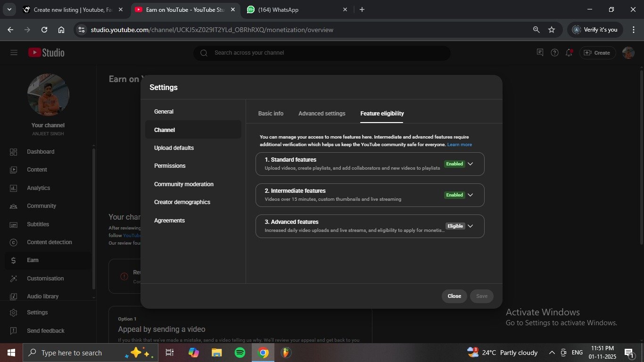Click the notifications bell icon

click(569, 53)
